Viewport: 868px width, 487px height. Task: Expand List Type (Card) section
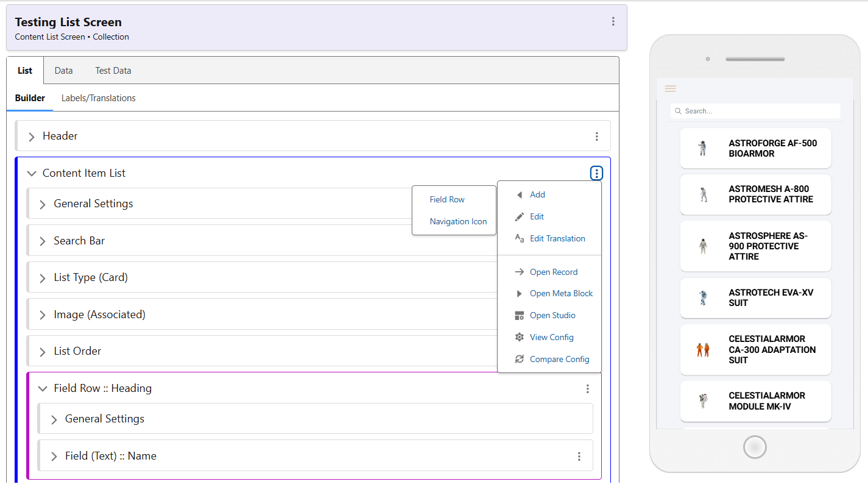coord(43,278)
